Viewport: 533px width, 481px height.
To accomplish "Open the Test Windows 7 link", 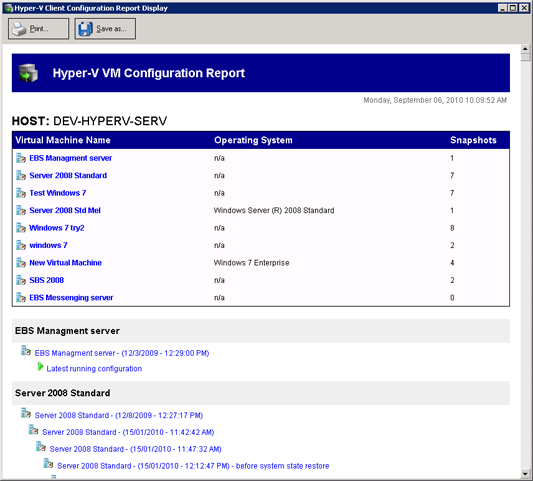I will pos(57,193).
